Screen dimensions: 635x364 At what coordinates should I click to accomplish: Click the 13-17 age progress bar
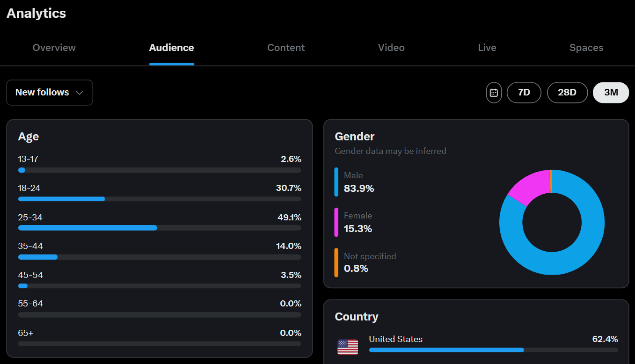point(160,170)
